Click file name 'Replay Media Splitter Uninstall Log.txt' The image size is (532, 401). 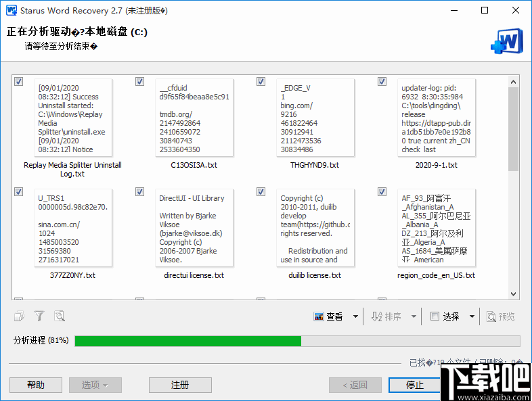72,170
